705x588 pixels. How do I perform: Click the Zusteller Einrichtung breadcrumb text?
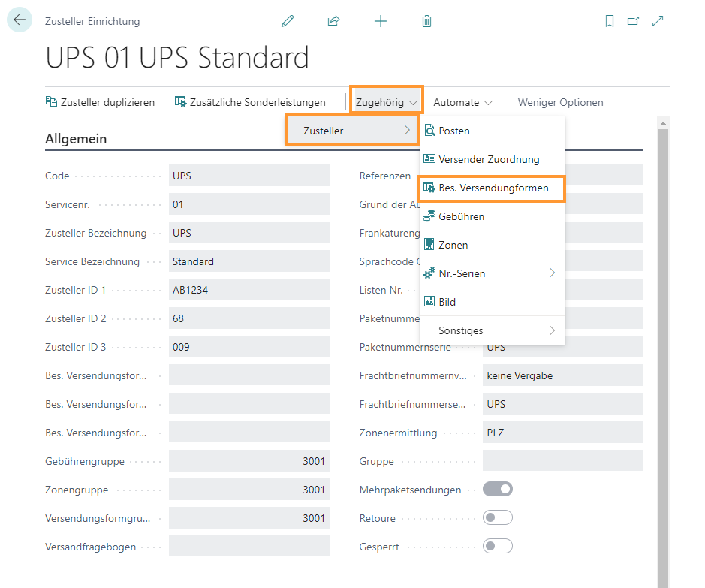(x=92, y=21)
